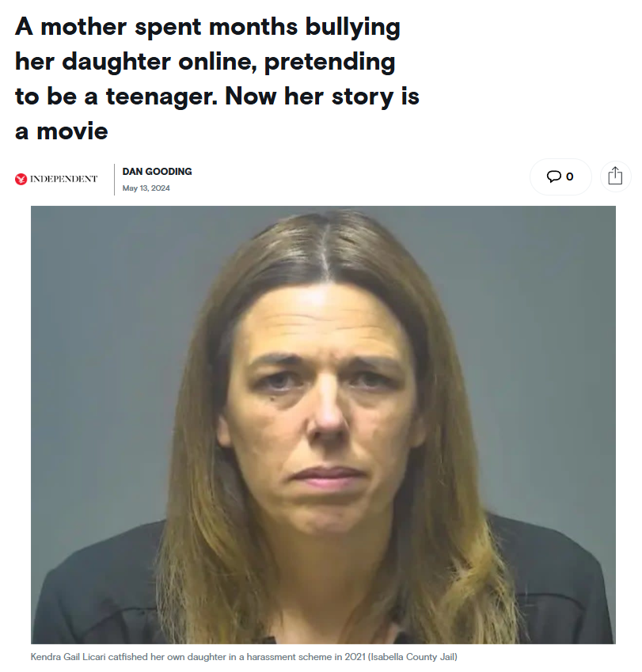Click the 'Kendra Gail Licari' name in caption

[68, 657]
